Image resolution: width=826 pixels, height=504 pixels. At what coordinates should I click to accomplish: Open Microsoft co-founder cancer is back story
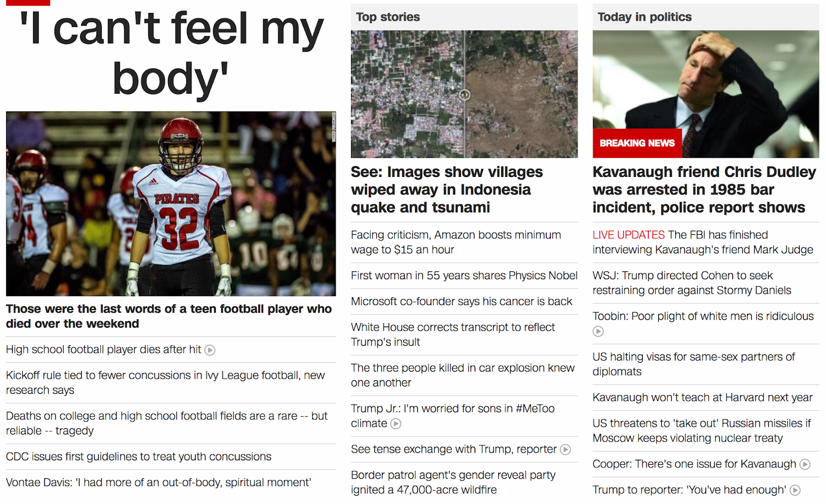coord(462,302)
